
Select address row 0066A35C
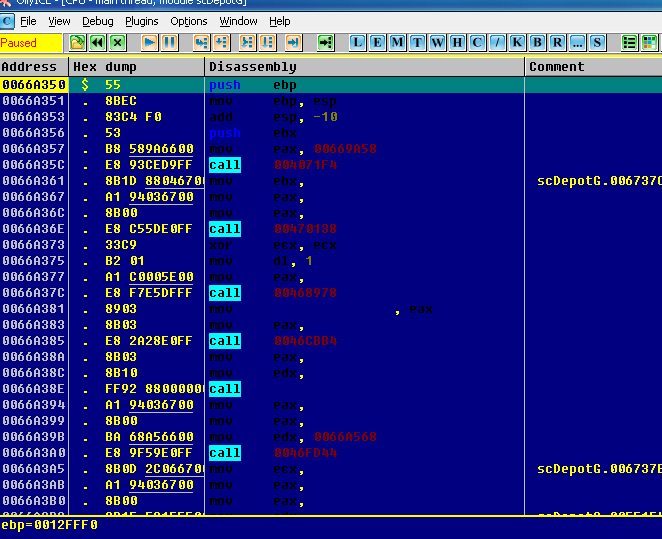pos(34,165)
